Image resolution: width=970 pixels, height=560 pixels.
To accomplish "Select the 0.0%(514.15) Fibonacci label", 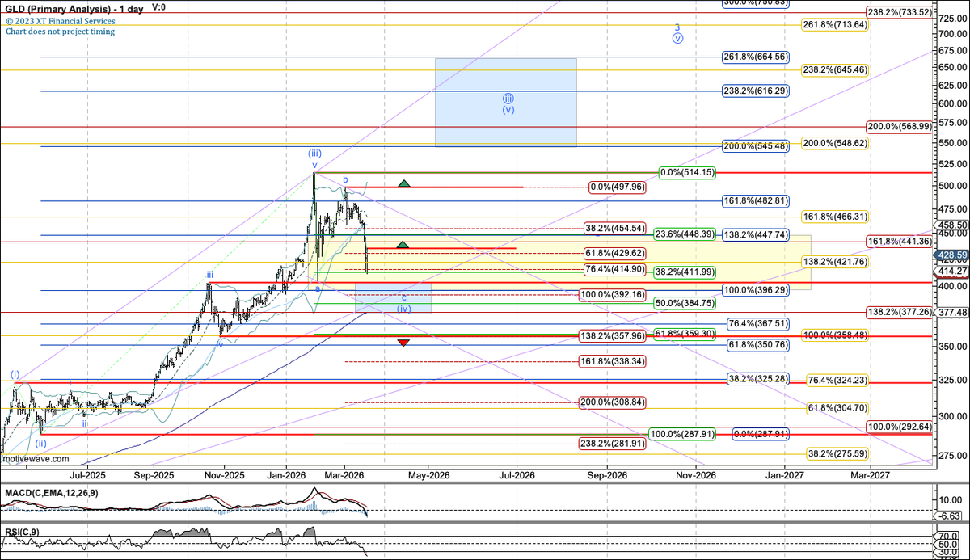I will click(687, 172).
